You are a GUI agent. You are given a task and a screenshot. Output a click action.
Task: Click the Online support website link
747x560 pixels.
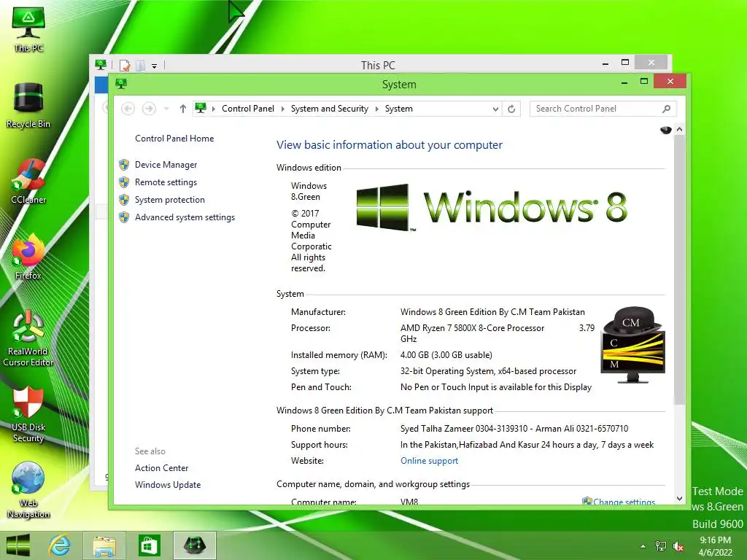(x=429, y=461)
